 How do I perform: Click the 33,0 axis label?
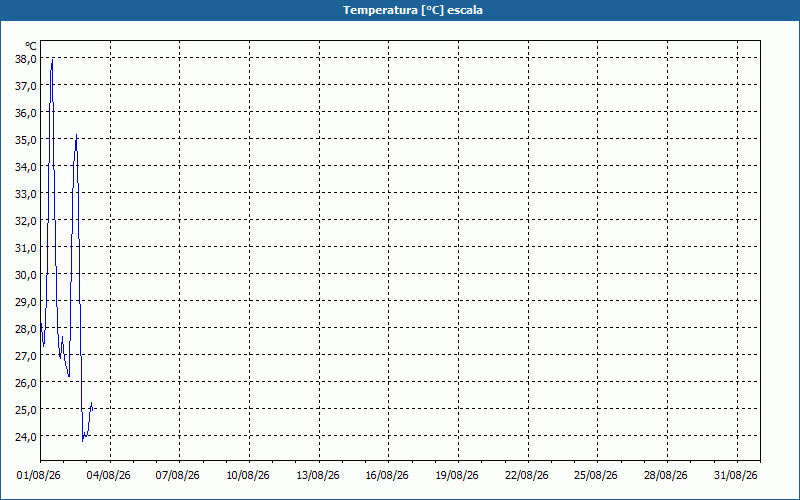point(26,194)
